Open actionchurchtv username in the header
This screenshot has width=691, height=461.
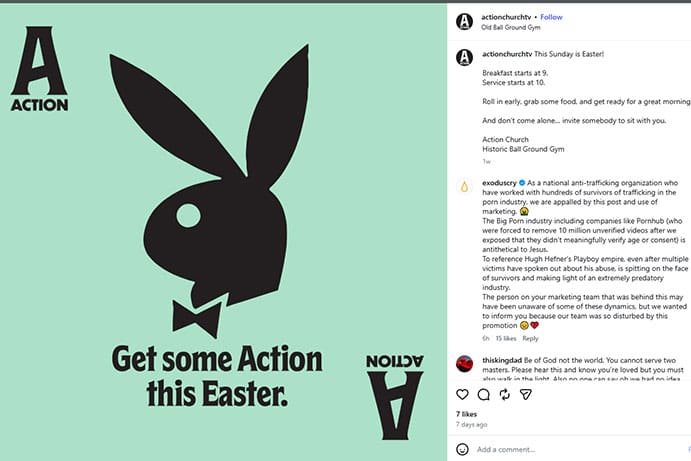pos(507,17)
